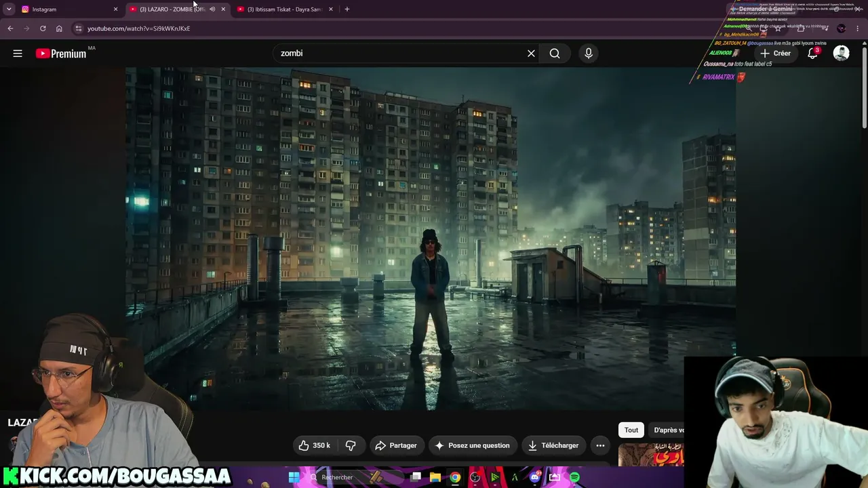Open the media control icon in Chrome toolbar

825,28
